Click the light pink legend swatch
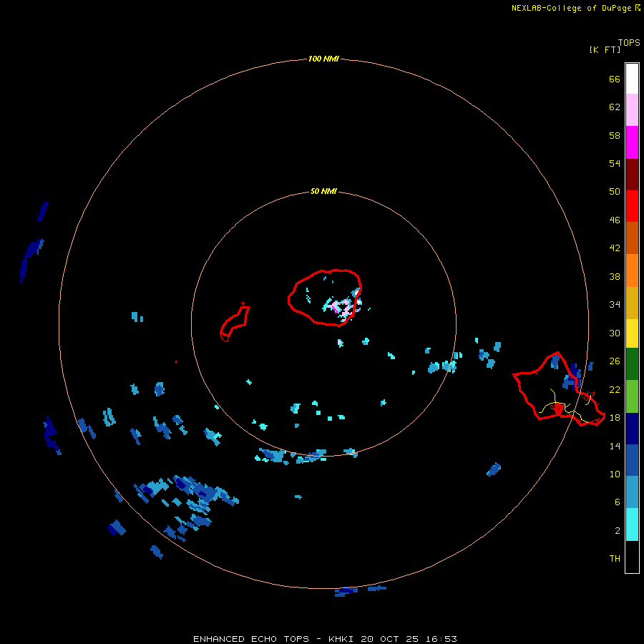644x644 pixels. coord(632,110)
